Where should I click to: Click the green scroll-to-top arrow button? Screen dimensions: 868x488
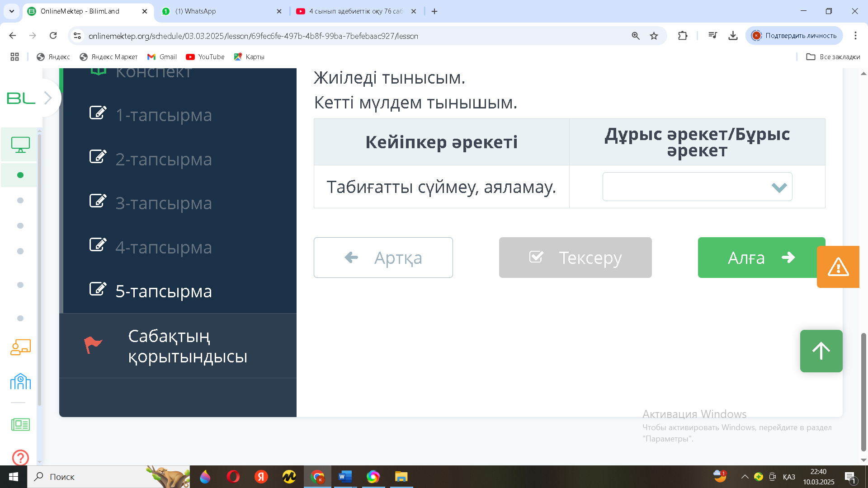[x=821, y=351]
